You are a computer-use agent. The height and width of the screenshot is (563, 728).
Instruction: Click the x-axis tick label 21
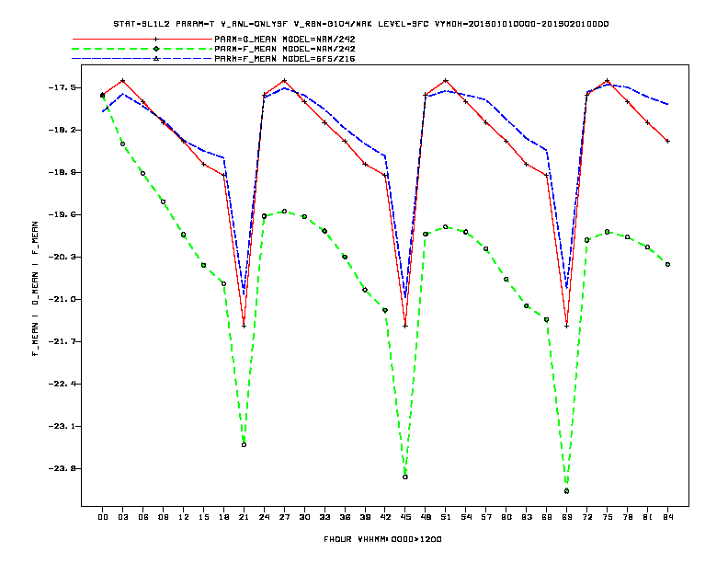tap(244, 517)
